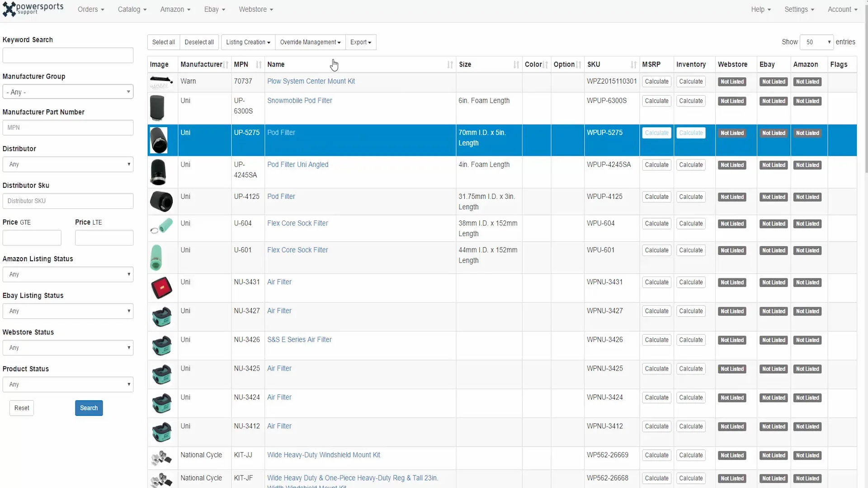The width and height of the screenshot is (868, 488).
Task: Sort by Option column sort icon
Action: 578,65
